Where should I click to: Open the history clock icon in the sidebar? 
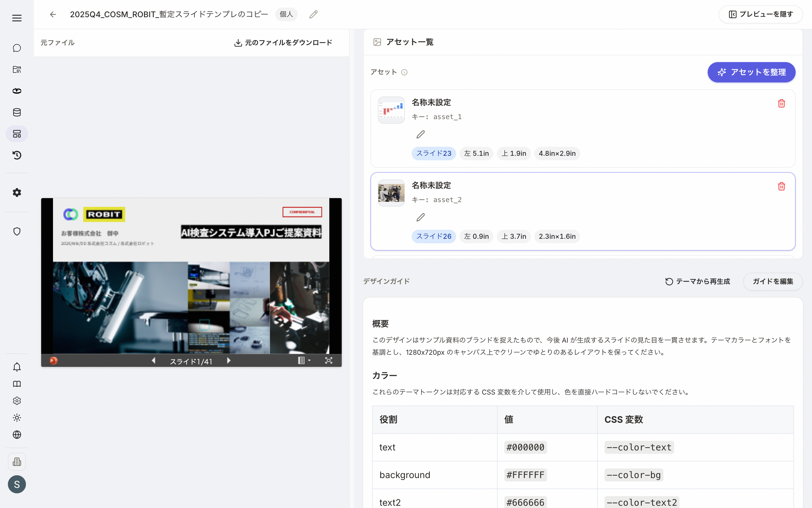click(x=17, y=155)
